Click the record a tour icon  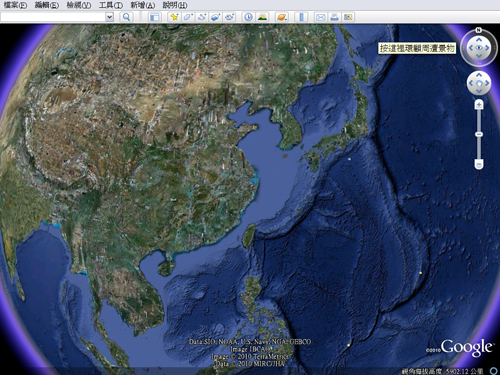click(x=230, y=17)
